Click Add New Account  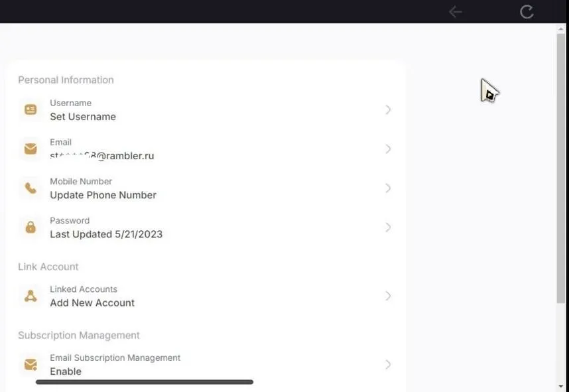(x=92, y=302)
